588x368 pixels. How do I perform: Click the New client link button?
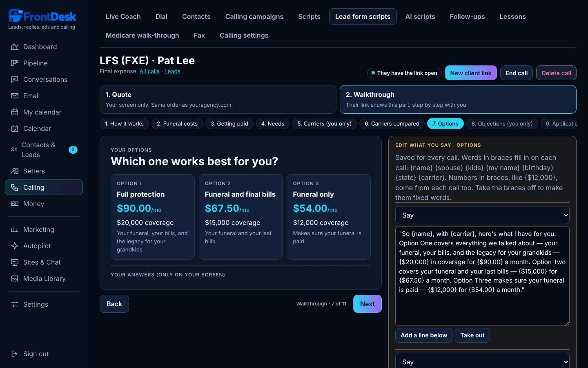(x=471, y=73)
